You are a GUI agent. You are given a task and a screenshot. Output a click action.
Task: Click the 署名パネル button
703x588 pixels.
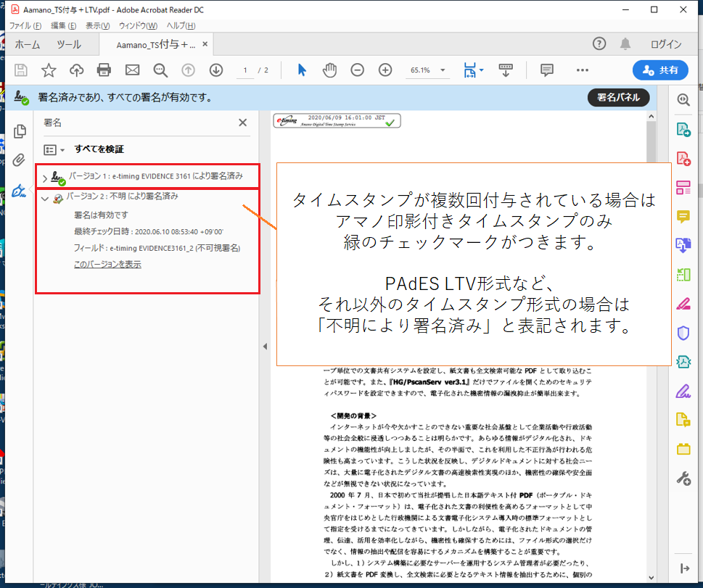pyautogui.click(x=618, y=97)
